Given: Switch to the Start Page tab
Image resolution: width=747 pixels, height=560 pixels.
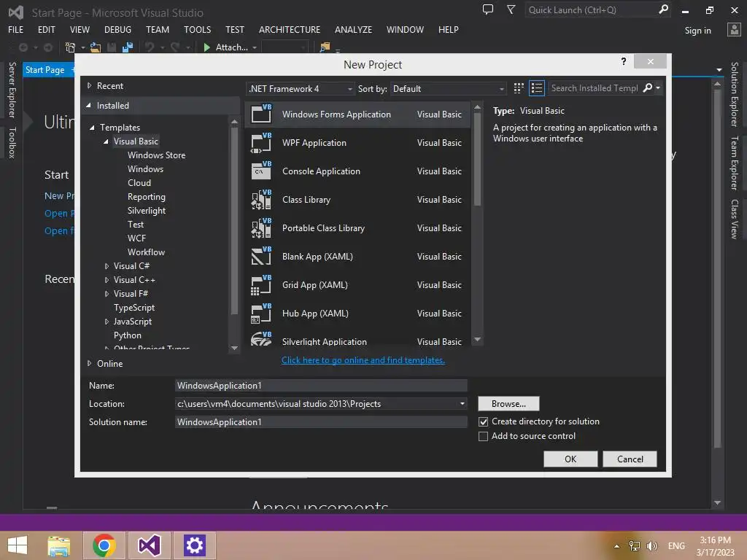Looking at the screenshot, I should [x=44, y=70].
